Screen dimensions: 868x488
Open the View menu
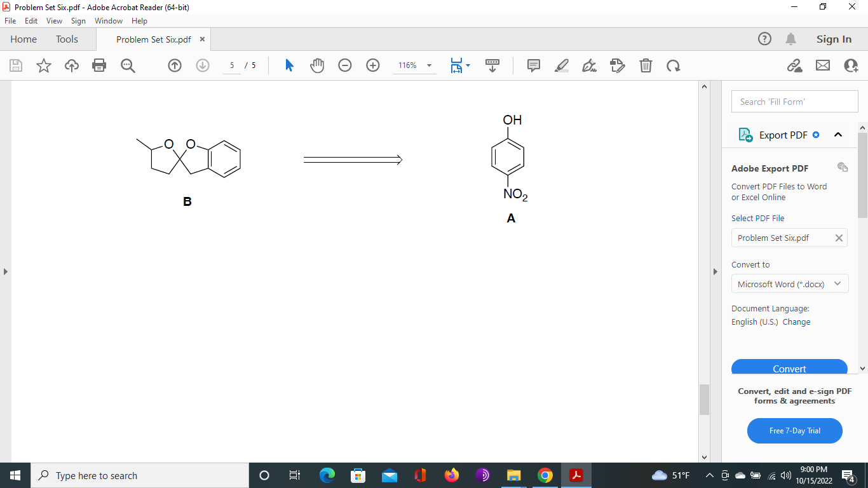[54, 21]
